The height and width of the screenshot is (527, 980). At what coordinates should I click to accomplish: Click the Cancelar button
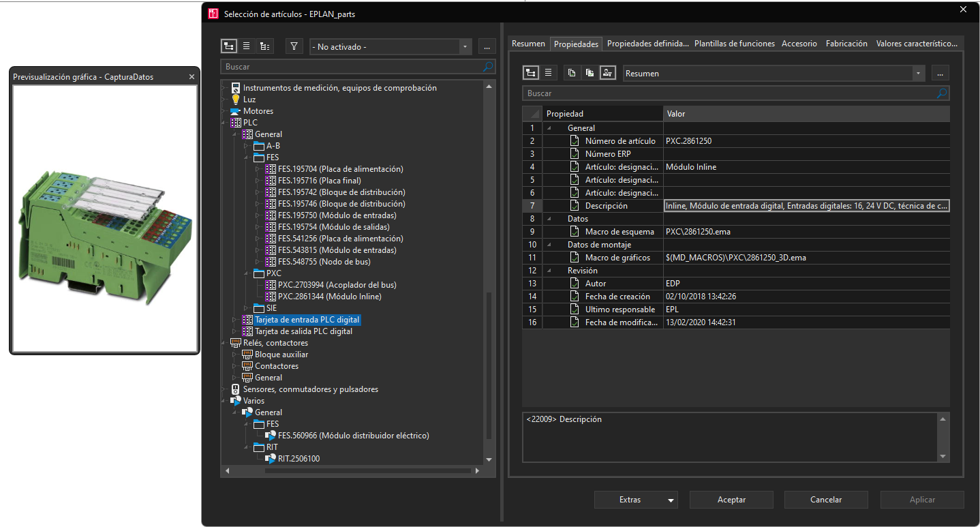click(x=826, y=500)
